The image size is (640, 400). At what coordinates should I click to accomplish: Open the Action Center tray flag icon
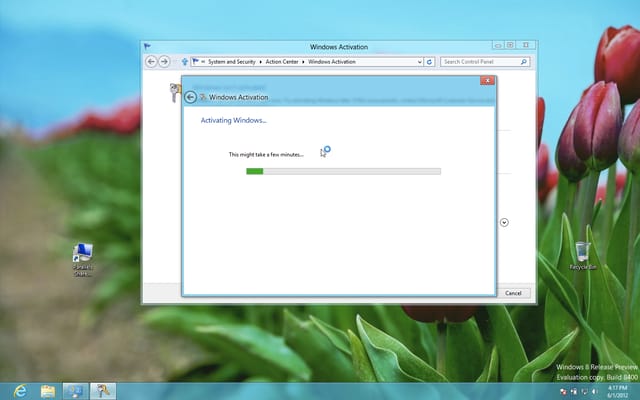click(573, 392)
